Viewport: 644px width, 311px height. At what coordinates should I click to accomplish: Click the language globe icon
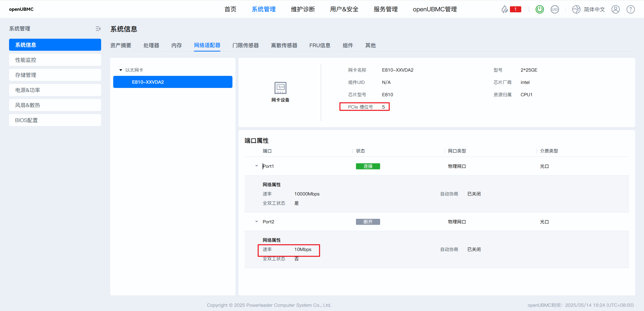click(x=576, y=9)
